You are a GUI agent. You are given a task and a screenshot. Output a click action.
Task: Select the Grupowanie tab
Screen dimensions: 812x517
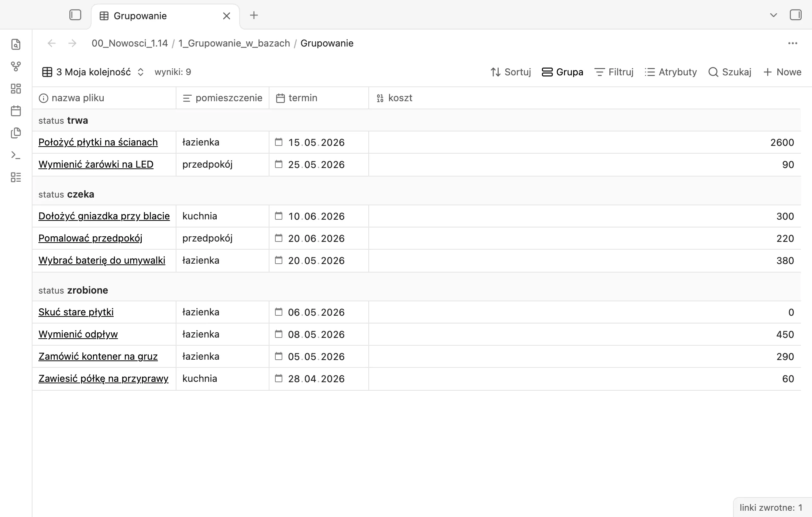click(165, 16)
